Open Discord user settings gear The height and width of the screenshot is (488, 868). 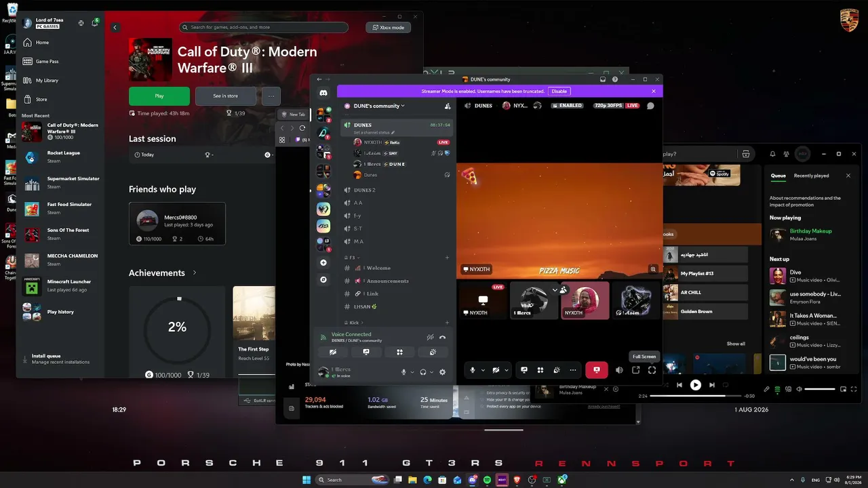[x=443, y=371]
